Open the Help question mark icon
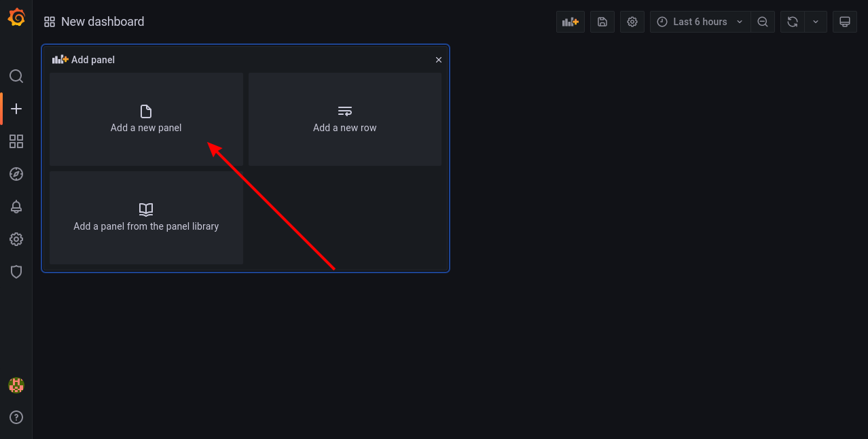This screenshot has width=868, height=439. (16, 417)
